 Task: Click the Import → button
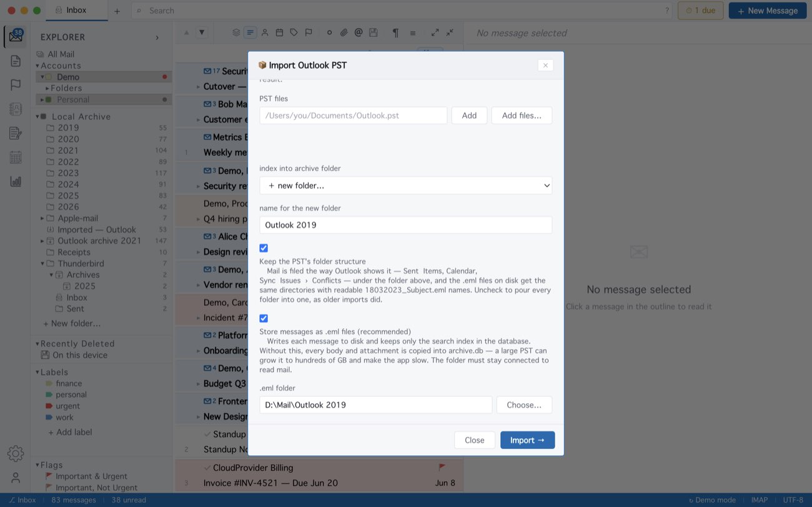pyautogui.click(x=527, y=440)
